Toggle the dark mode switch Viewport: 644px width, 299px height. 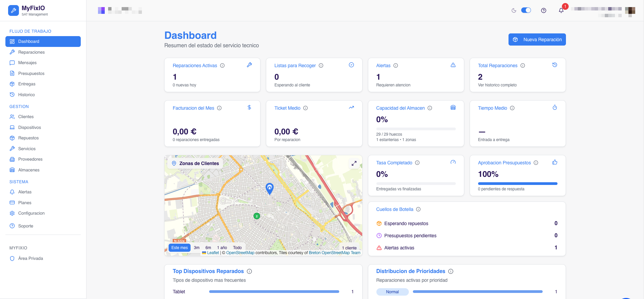[526, 10]
